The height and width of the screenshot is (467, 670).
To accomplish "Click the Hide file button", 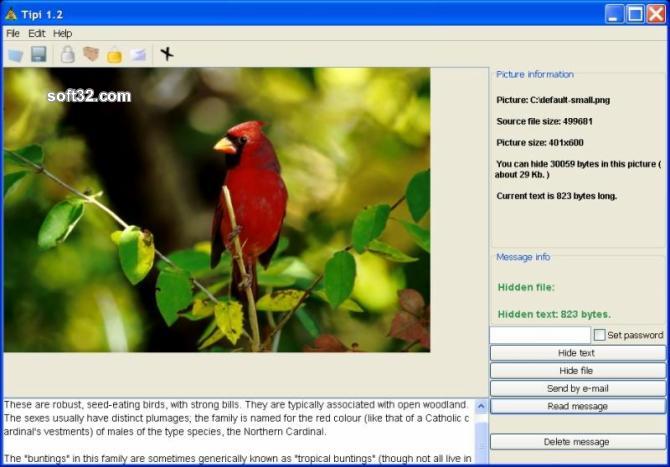I will coord(578,371).
